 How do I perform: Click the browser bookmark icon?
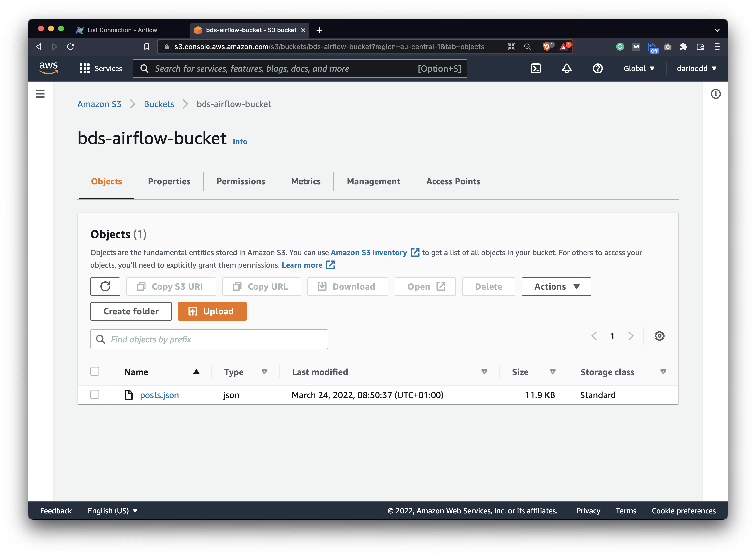(147, 47)
